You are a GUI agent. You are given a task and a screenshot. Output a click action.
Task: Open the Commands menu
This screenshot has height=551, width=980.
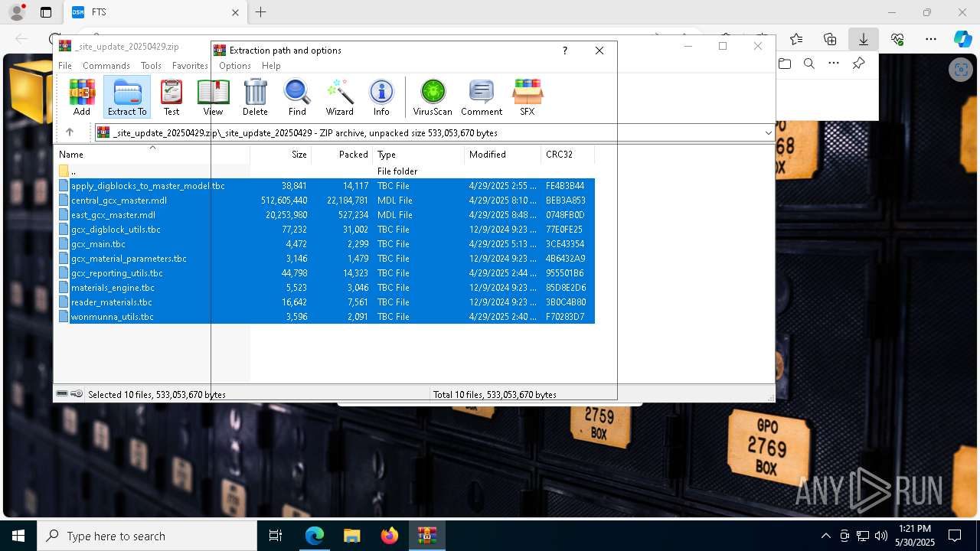point(106,66)
